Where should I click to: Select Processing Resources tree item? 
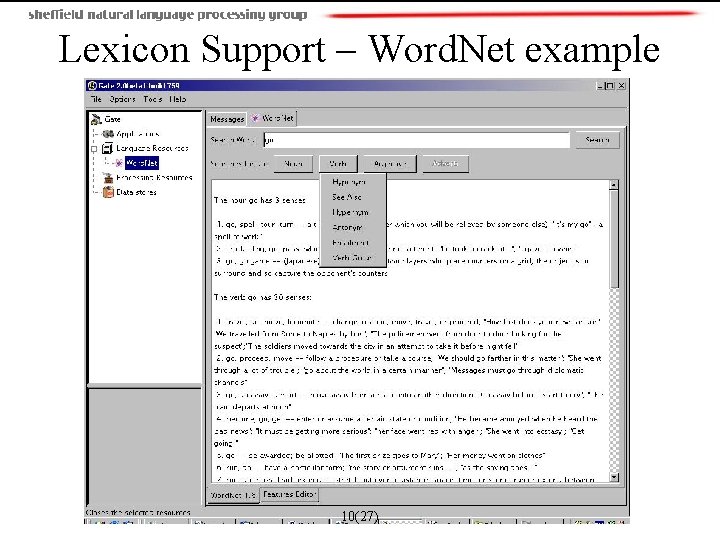[x=154, y=178]
